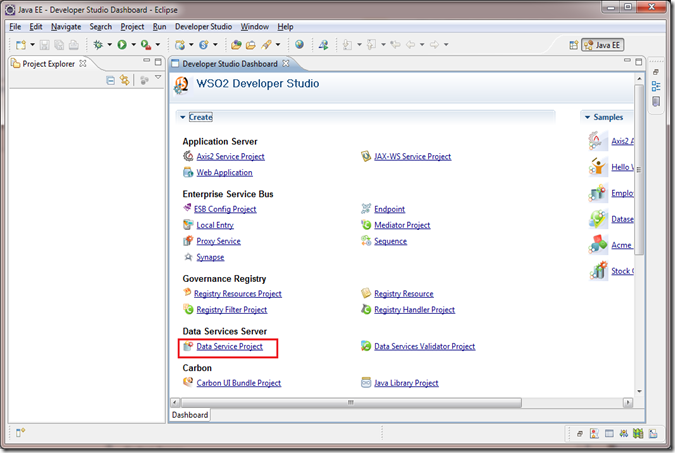Toggle Link with Editor in Project Explorer
675x453 pixels.
click(x=125, y=80)
